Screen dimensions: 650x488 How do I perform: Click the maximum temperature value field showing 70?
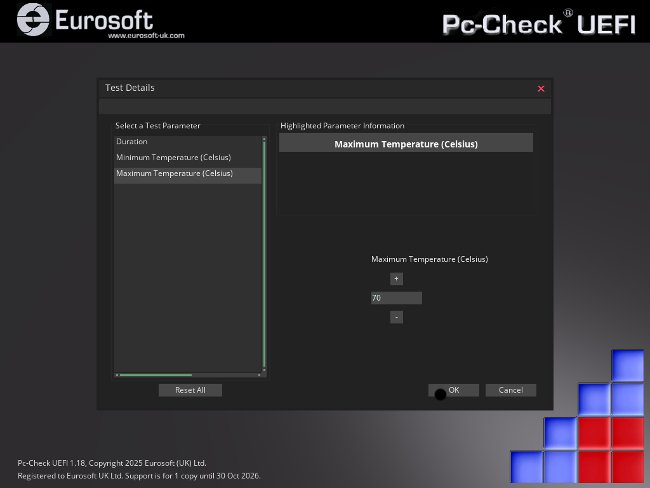396,298
